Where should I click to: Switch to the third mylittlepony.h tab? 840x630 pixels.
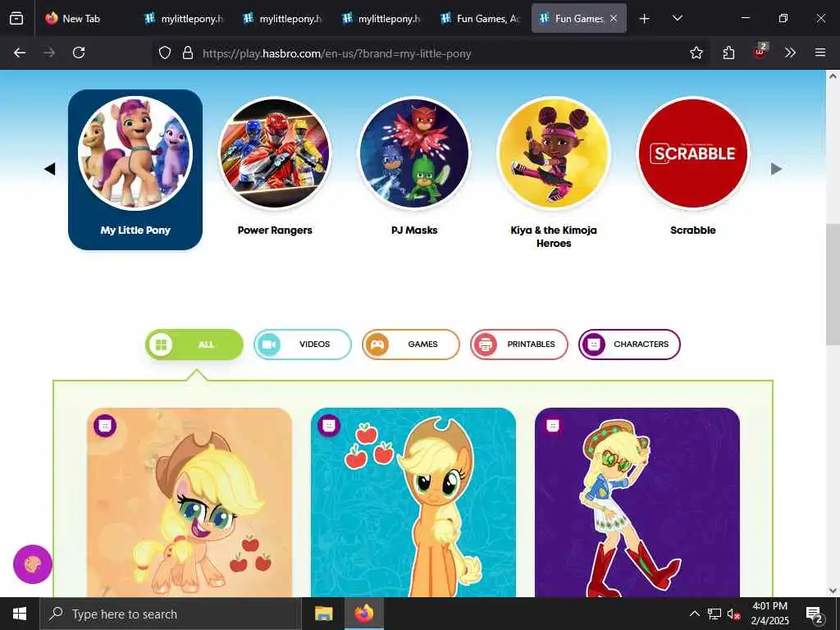click(381, 19)
